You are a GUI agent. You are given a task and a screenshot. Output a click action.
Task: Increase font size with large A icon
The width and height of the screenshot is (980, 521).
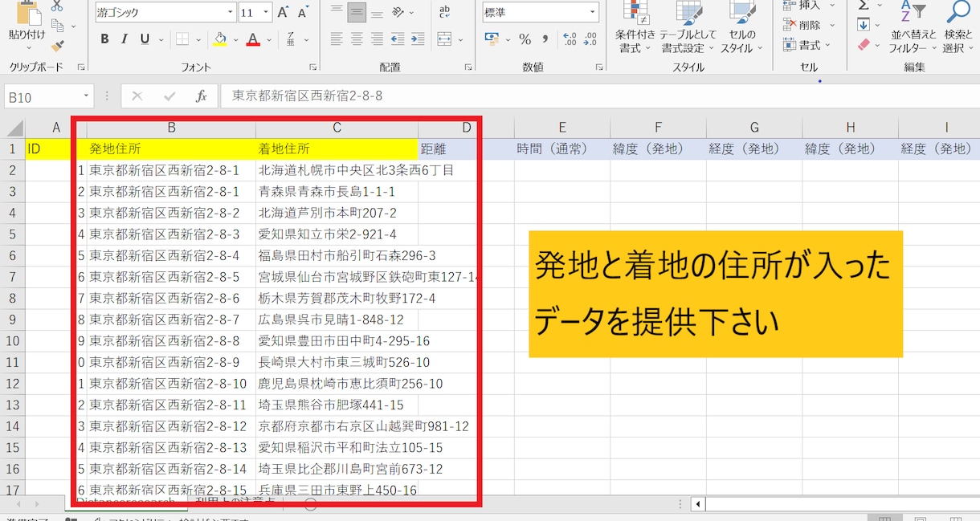tap(283, 13)
